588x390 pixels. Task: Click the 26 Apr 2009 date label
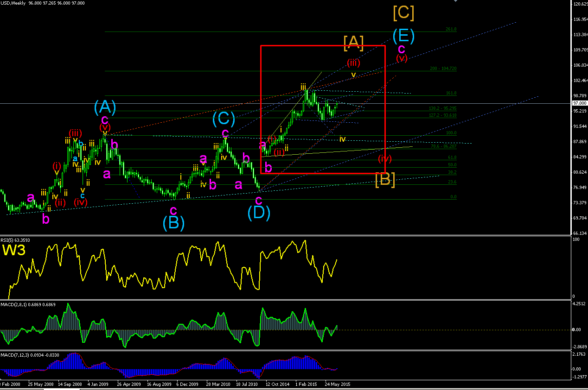129,384
